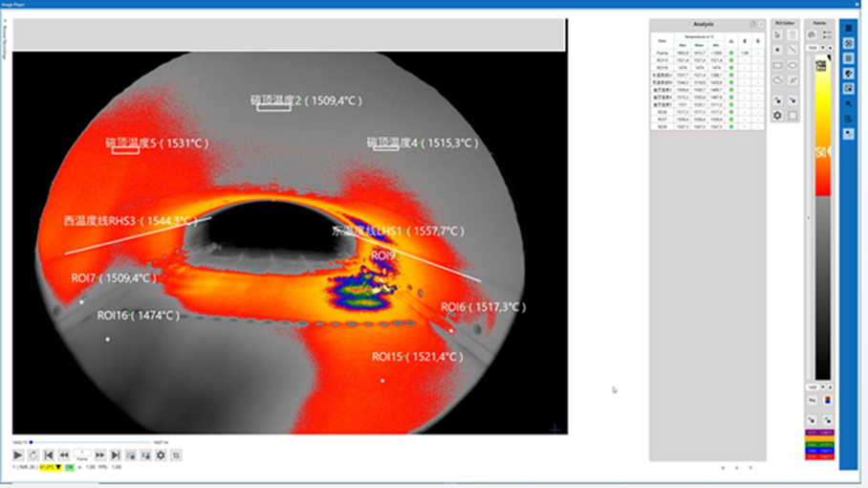The image size is (868, 488).
Task: Click the blue timeline position marker
Action: point(31,442)
